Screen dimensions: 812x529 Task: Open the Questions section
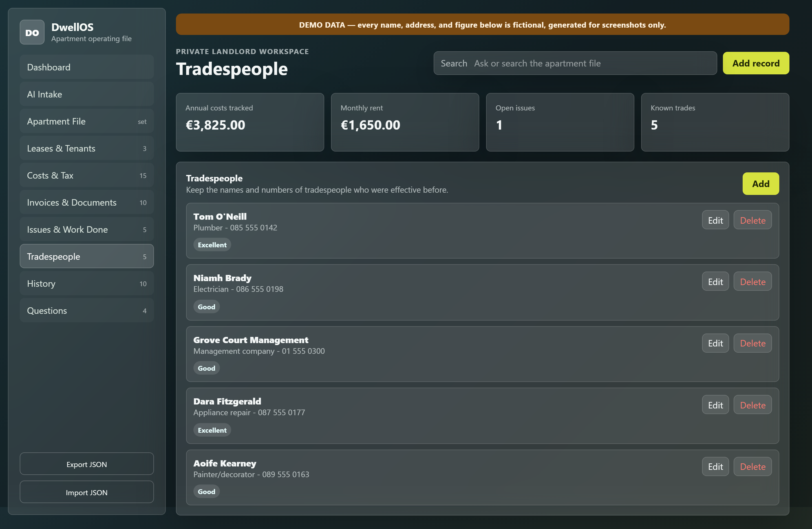coord(87,310)
